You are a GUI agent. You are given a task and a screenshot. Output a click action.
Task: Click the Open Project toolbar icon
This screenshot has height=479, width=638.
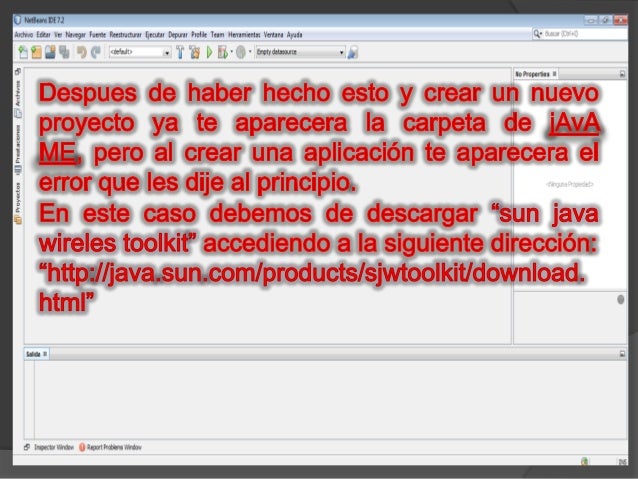pos(50,52)
